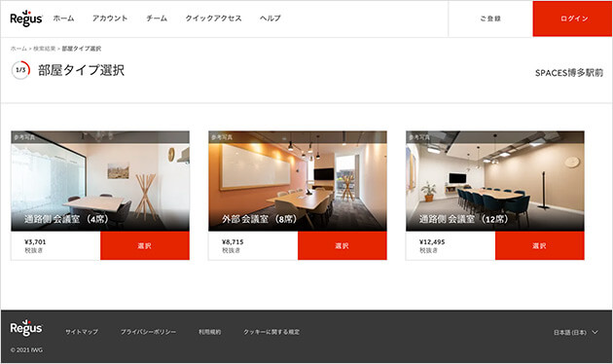Screen dimensions: 613x364
Task: Open the クイックアクセス menu item
Action: 213,18
